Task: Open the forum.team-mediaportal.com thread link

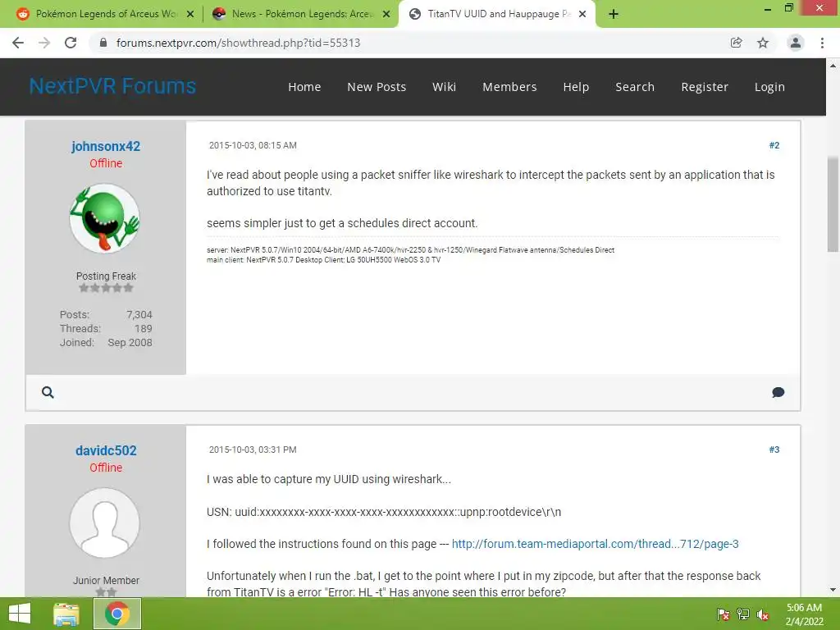Action: click(596, 544)
